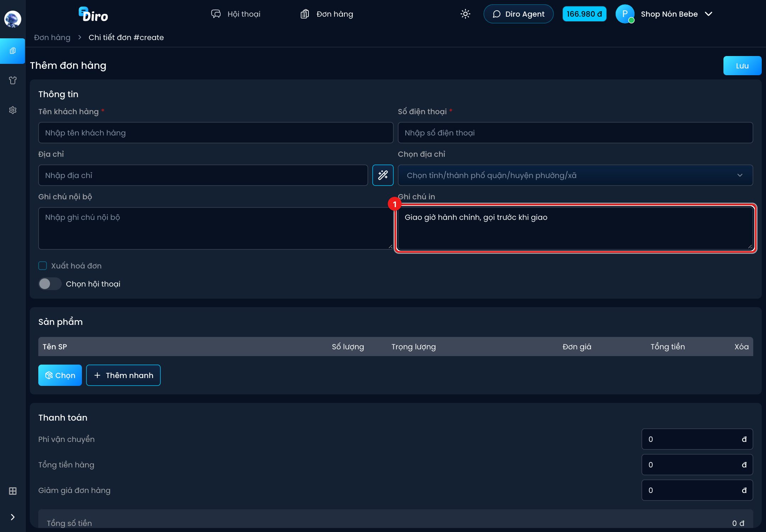Click the Chọn product select button
The height and width of the screenshot is (532, 766).
[60, 375]
